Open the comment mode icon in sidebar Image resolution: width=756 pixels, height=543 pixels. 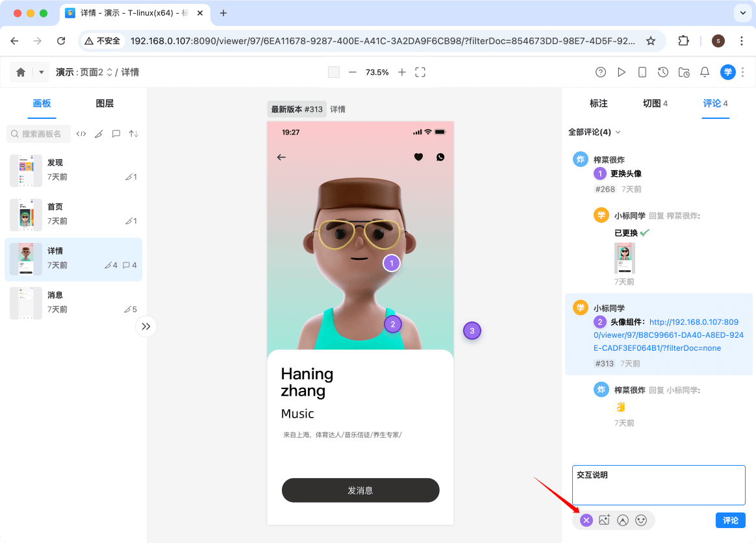116,133
